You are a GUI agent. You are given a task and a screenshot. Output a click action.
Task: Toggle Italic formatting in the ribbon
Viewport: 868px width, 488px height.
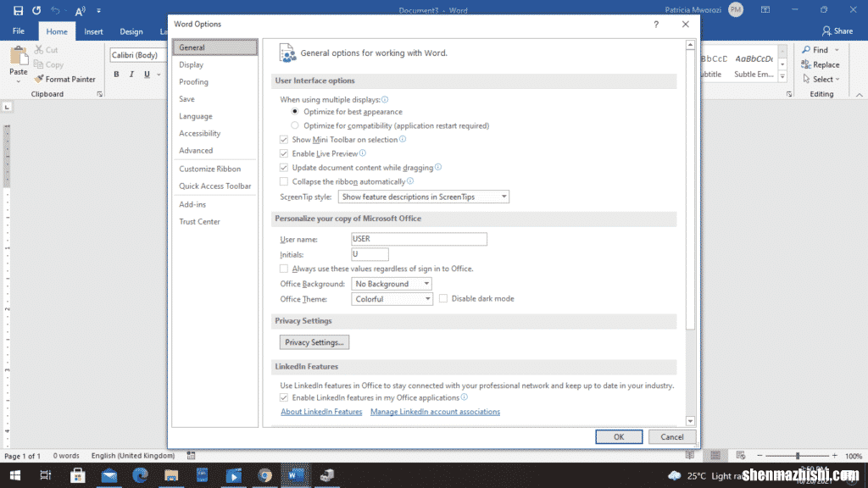pos(131,75)
